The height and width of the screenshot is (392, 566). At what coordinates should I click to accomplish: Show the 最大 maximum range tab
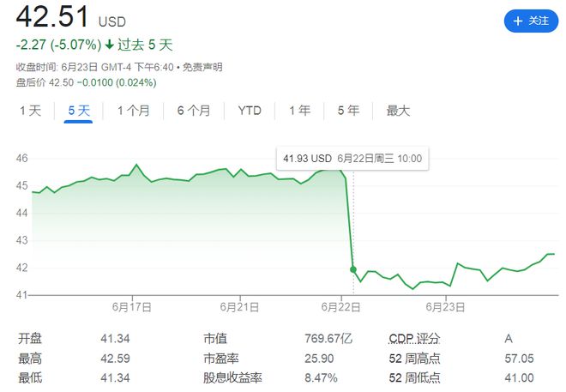click(x=398, y=111)
